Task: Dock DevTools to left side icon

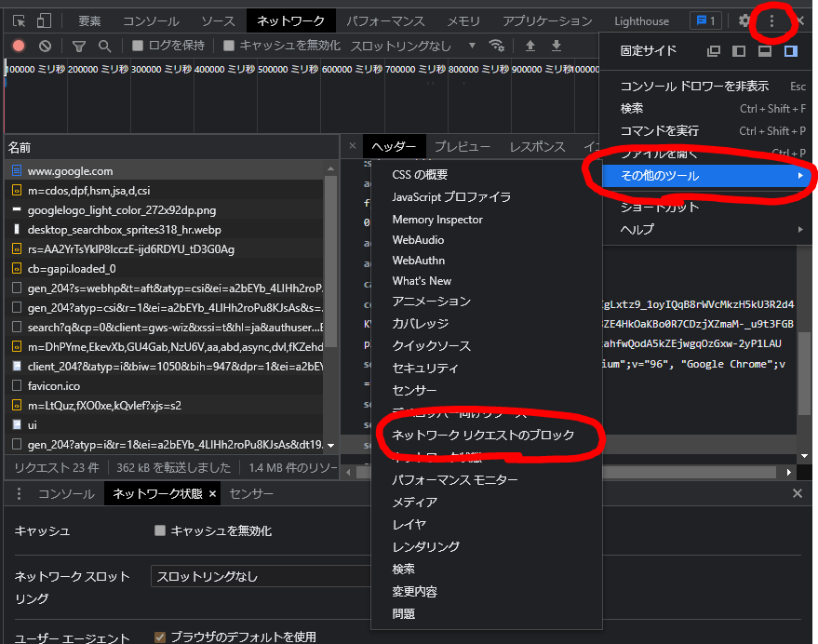Action: [x=739, y=50]
